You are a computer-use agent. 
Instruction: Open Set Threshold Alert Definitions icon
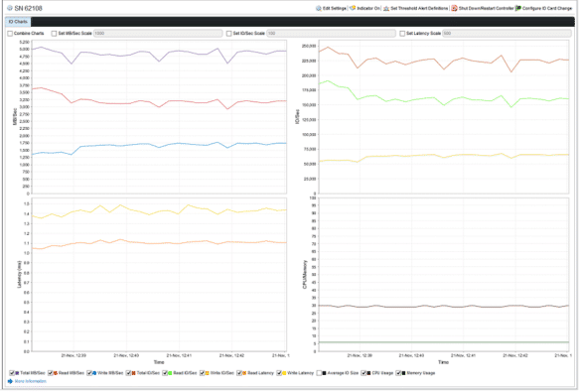pyautogui.click(x=386, y=8)
